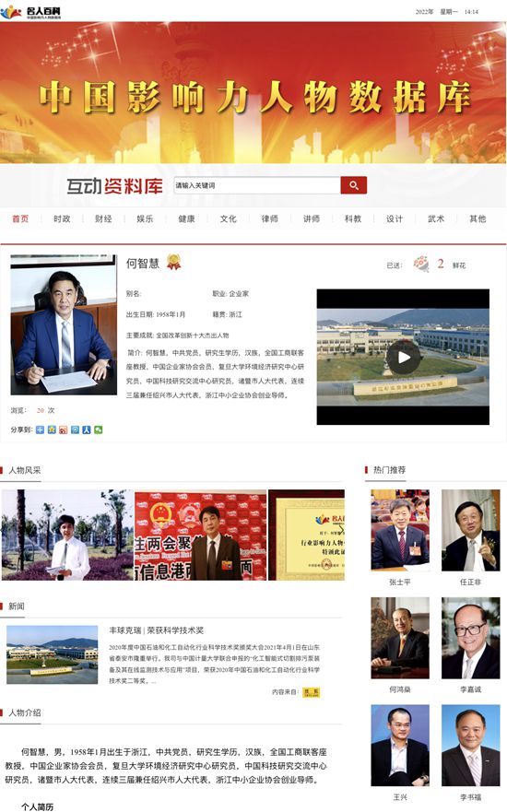Play the factory video

point(404,358)
